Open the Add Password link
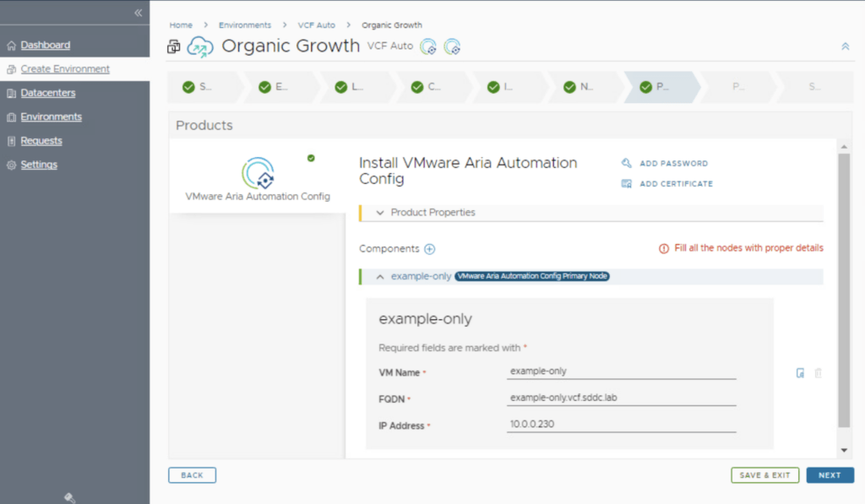865x504 pixels. point(673,164)
